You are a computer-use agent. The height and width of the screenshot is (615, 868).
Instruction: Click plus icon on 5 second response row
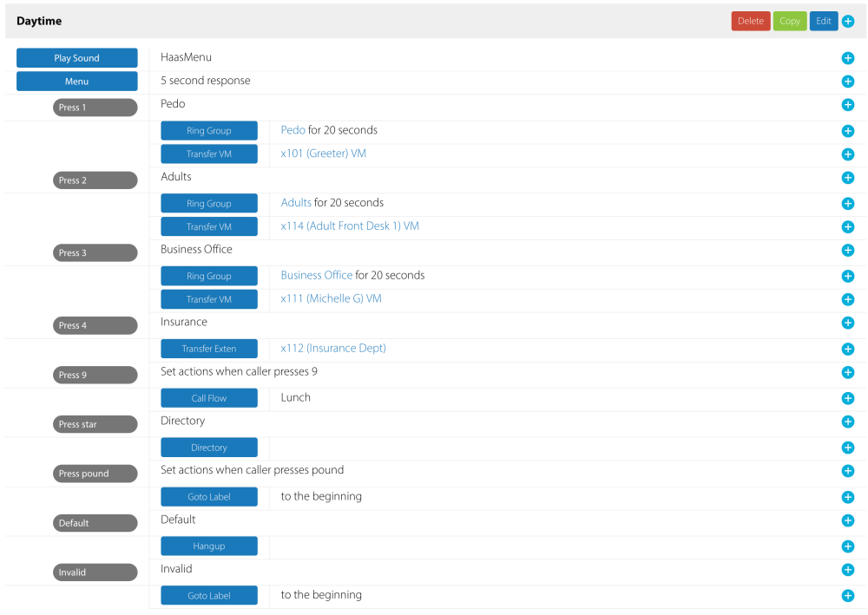pyautogui.click(x=848, y=82)
